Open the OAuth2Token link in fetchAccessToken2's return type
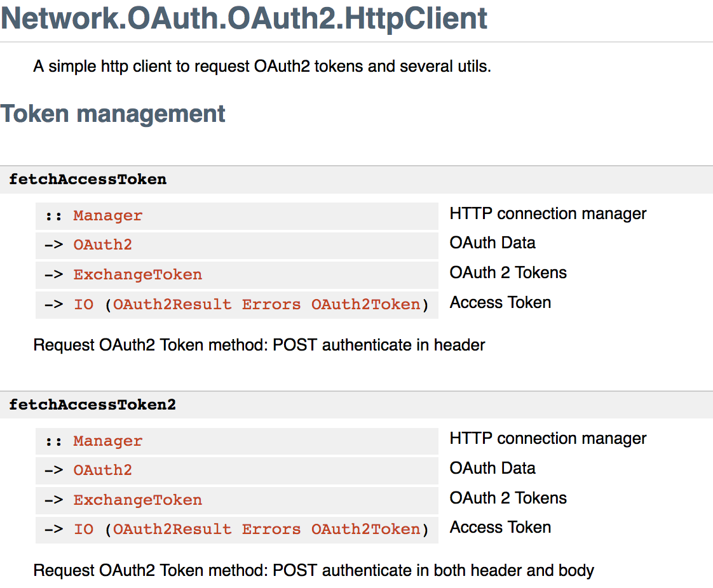 [366, 530]
